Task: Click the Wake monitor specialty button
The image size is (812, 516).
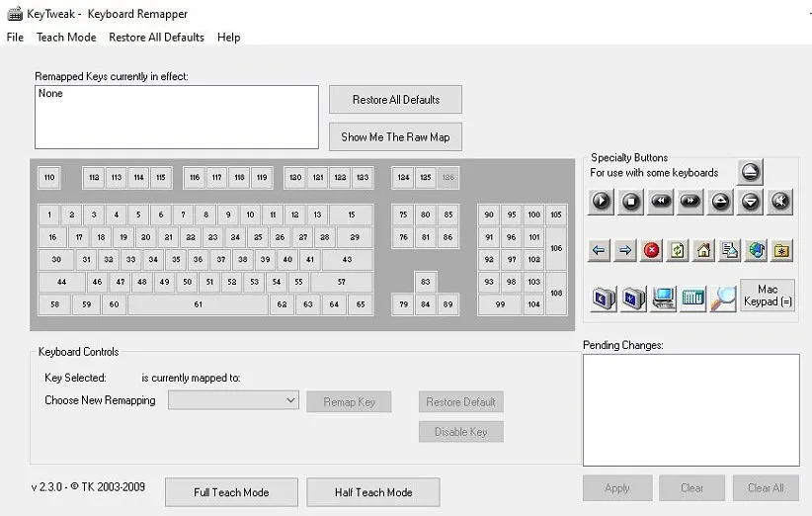Action: tap(633, 299)
